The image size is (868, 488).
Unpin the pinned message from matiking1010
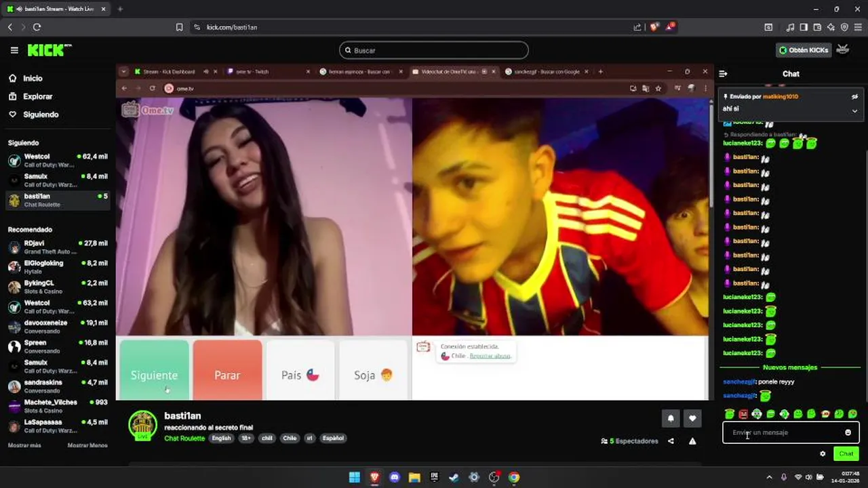click(x=854, y=97)
